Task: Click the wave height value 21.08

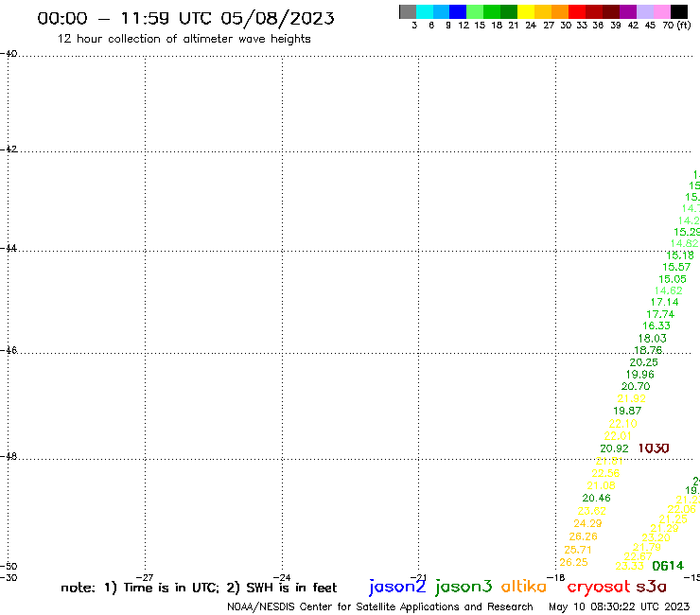Action: 601,486
